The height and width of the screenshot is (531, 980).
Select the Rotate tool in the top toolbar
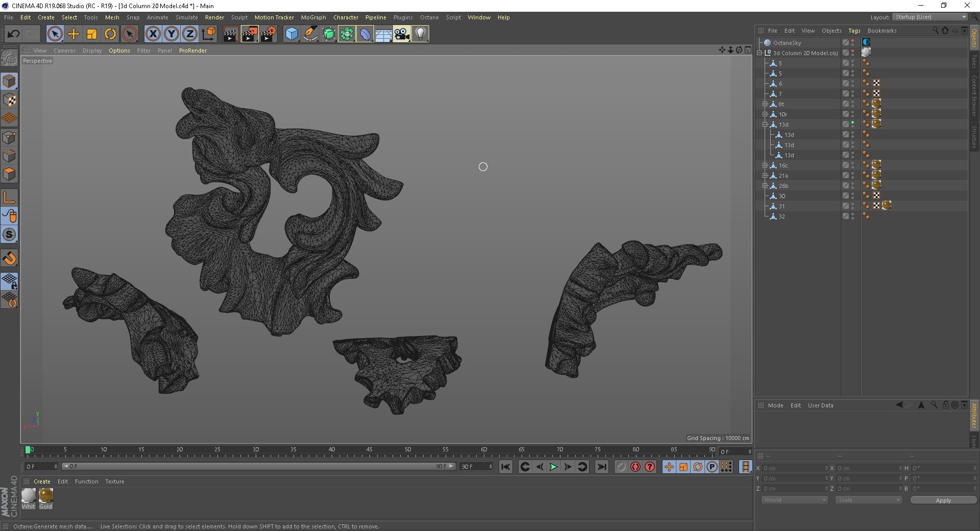110,34
